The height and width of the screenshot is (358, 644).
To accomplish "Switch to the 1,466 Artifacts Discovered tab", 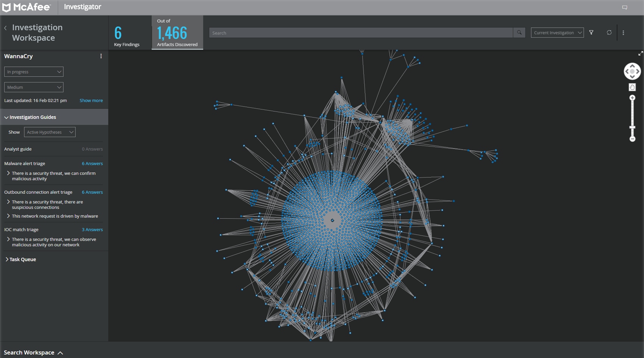I will 177,33.
